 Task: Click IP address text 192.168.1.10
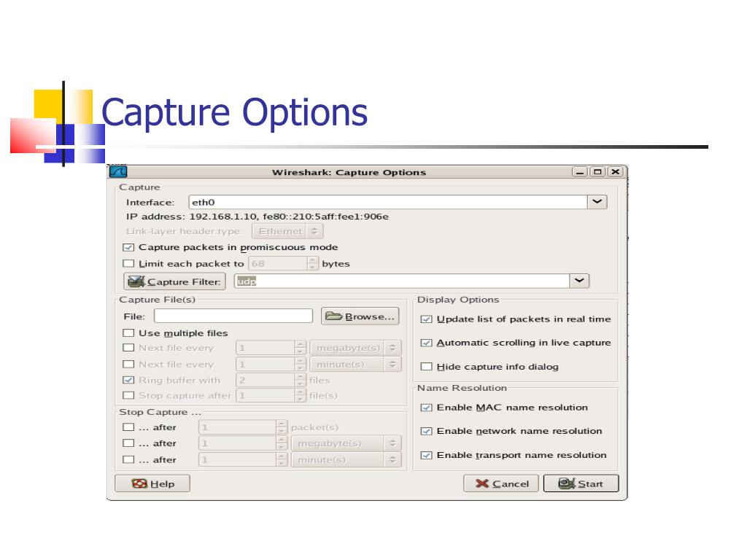pos(222,217)
